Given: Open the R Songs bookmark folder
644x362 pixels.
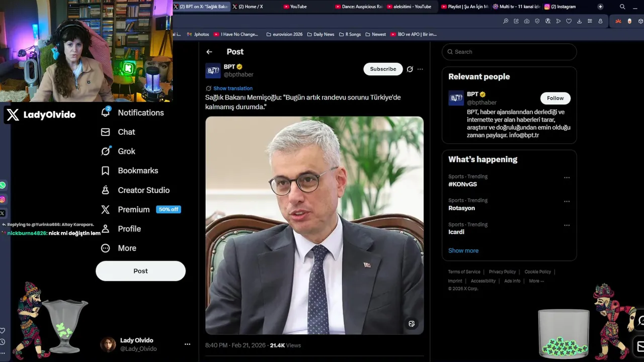Looking at the screenshot, I should tap(350, 34).
